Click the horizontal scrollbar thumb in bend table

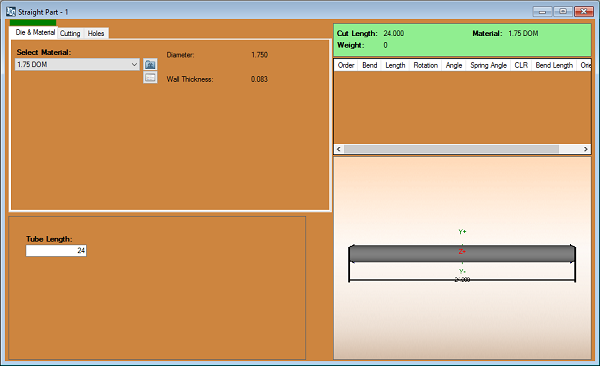point(451,149)
